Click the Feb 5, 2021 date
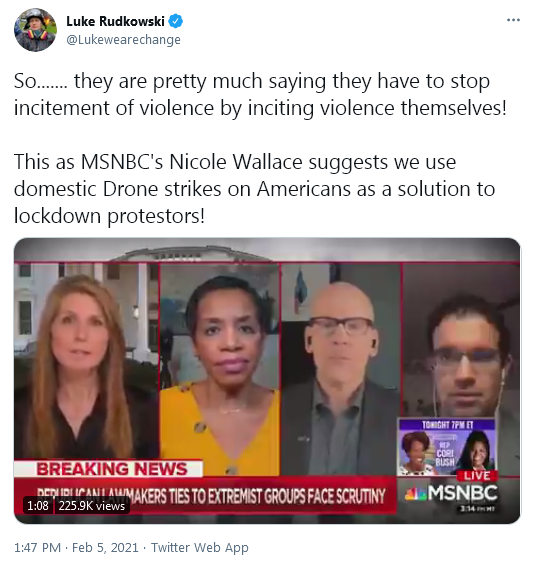The image size is (535, 565). tap(105, 547)
